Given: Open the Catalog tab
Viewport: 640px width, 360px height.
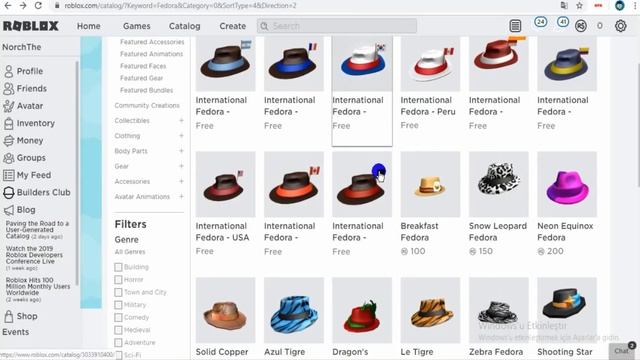Looking at the screenshot, I should point(184,26).
